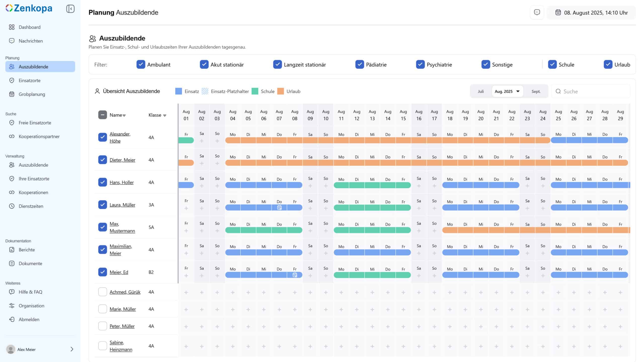Viewport: 644px width, 362px height.
Task: Toggle the Urlaub filter checkbox
Action: pos(608,65)
